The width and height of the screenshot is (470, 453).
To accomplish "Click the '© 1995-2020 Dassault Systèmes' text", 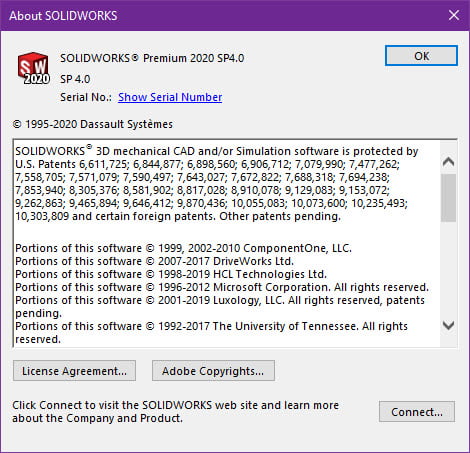I will (x=93, y=124).
